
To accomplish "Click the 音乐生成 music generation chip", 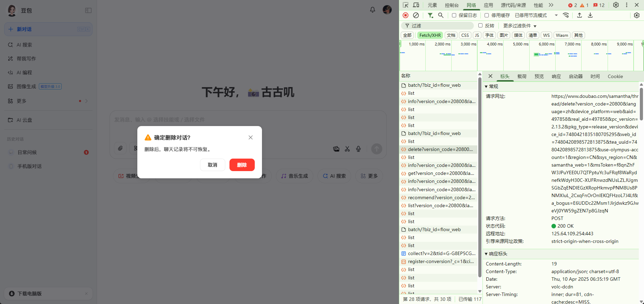I will [295, 176].
